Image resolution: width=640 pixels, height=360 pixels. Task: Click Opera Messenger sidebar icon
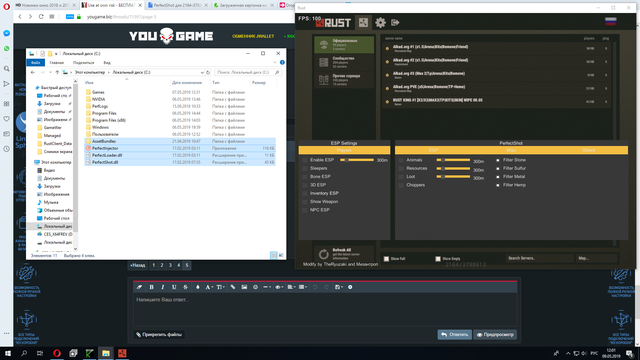[7, 33]
